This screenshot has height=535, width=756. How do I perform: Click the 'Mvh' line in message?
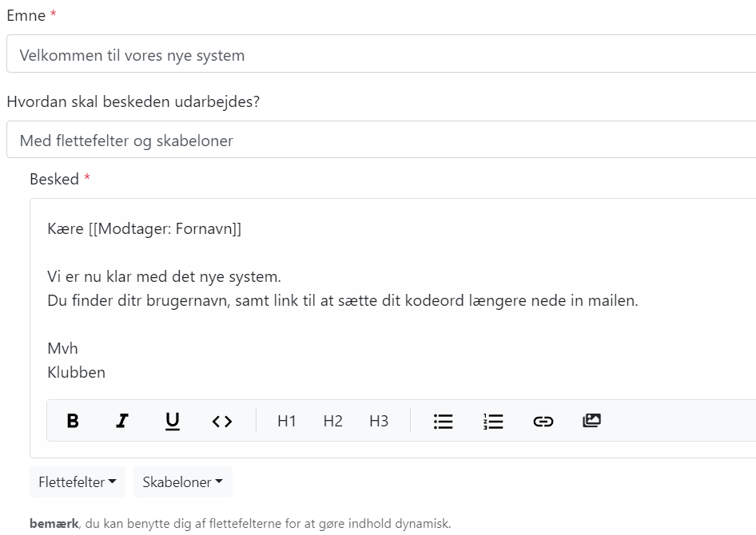[62, 348]
